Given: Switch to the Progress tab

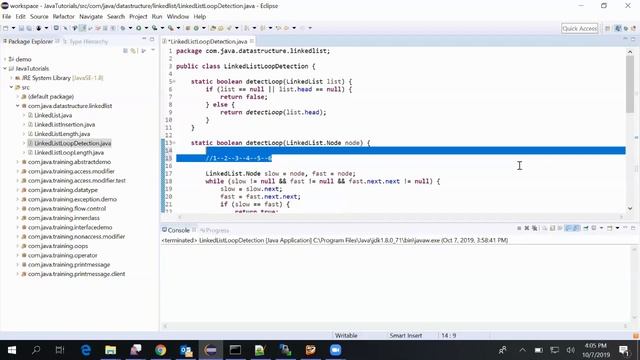Looking at the screenshot, I should tap(215, 231).
